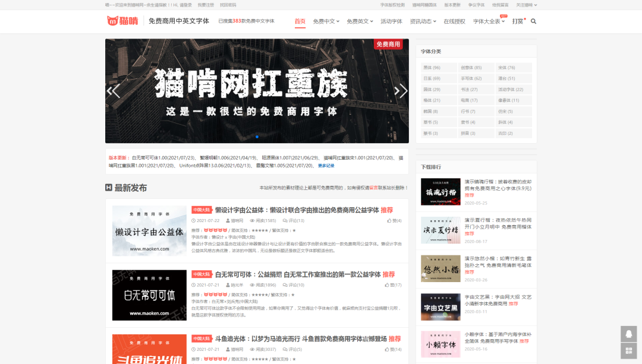
Task: Open the 圆体 (29) font category
Action: tap(439, 89)
